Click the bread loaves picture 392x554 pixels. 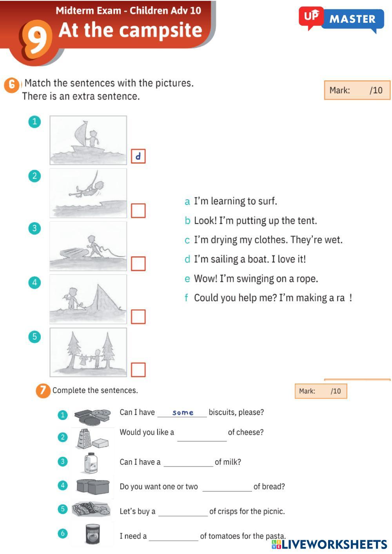(x=93, y=487)
